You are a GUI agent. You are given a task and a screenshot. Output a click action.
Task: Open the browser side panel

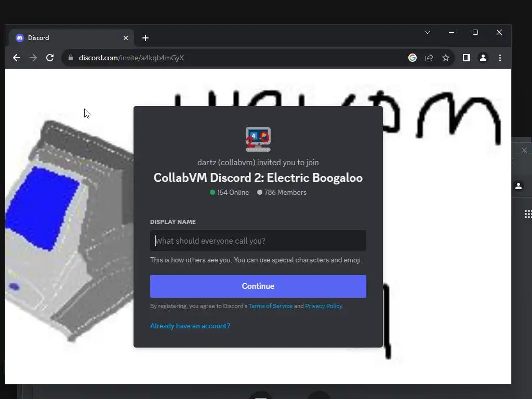point(466,58)
